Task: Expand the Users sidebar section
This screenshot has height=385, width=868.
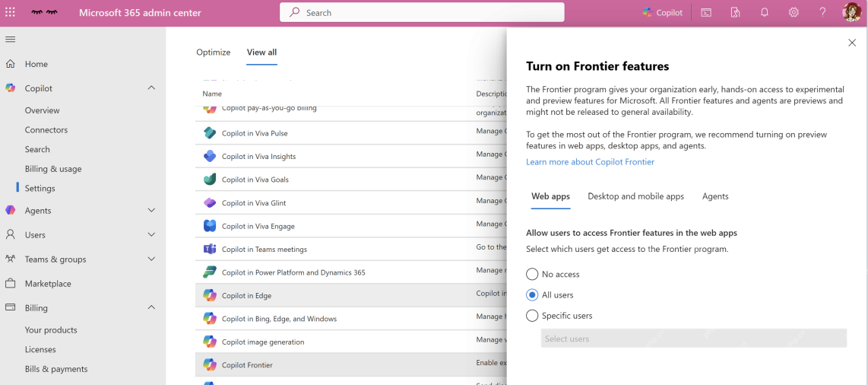Action: [x=151, y=234]
